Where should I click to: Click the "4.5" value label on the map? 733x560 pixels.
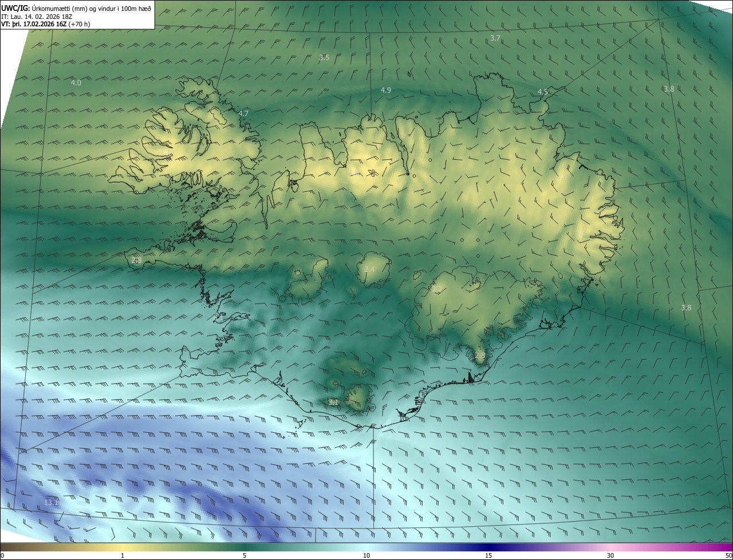(542, 92)
